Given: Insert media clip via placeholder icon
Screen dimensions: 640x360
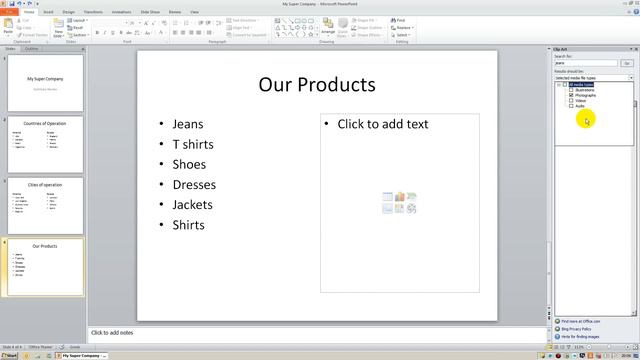Looking at the screenshot, I should (x=411, y=209).
